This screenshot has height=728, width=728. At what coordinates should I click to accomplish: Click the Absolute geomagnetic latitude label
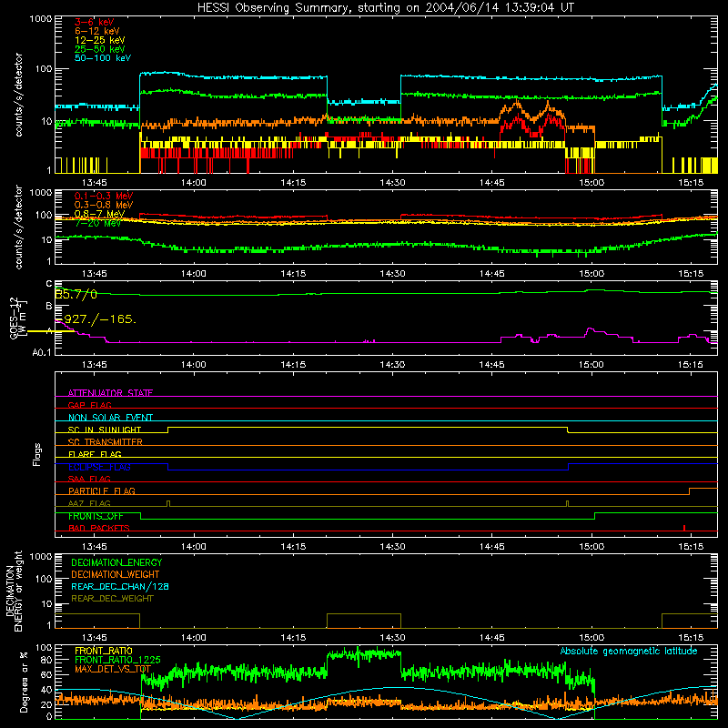pos(629,651)
